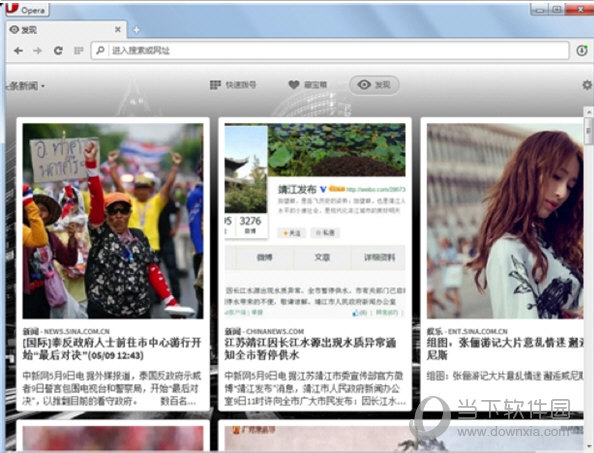Minimize the Opera window
The height and width of the screenshot is (453, 594).
click(539, 9)
